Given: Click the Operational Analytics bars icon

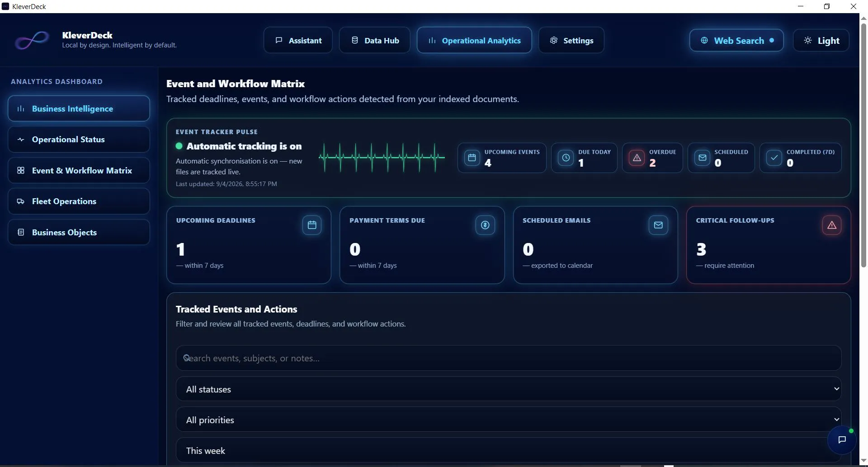Looking at the screenshot, I should coord(432,40).
